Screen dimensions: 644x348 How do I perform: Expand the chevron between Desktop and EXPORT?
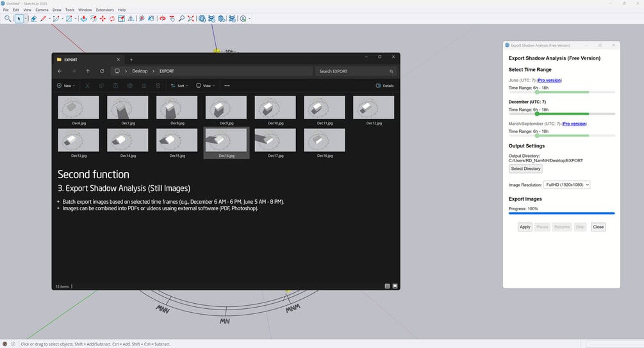click(154, 71)
